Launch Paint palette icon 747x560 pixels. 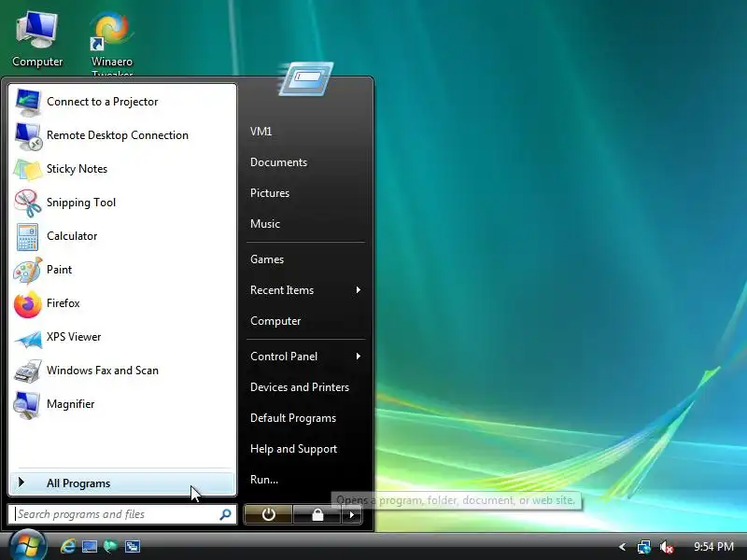[x=28, y=270]
